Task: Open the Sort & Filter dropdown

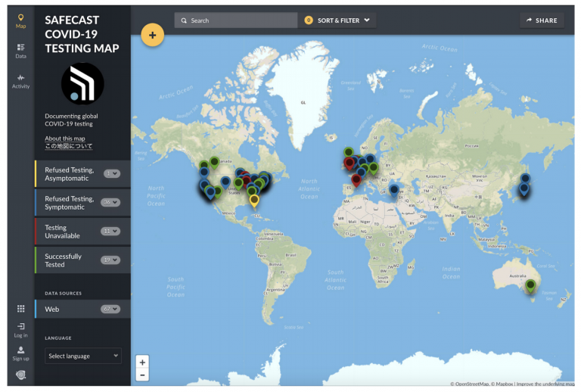Action: pyautogui.click(x=337, y=20)
